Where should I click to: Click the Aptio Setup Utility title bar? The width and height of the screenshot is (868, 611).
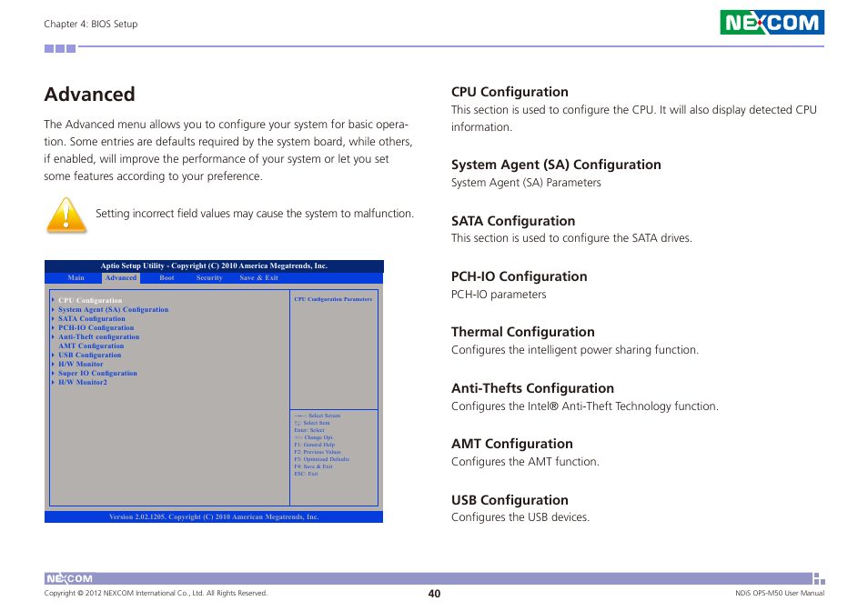[214, 266]
